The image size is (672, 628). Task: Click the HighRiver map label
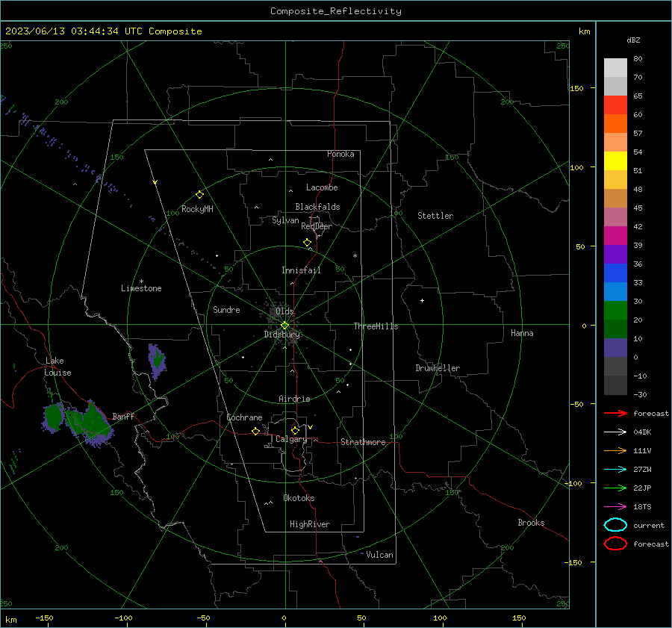pos(310,524)
